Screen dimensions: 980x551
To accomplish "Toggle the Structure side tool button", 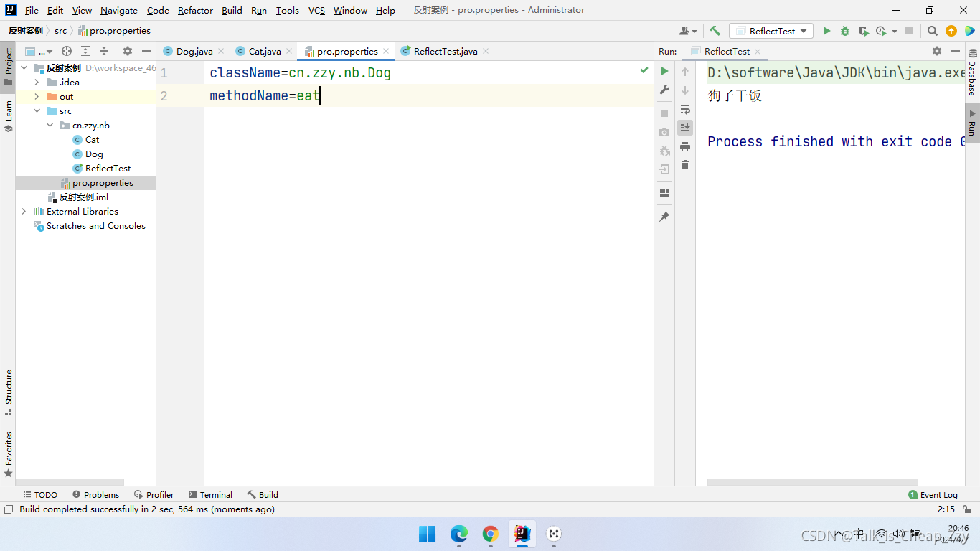I will pos(8,392).
